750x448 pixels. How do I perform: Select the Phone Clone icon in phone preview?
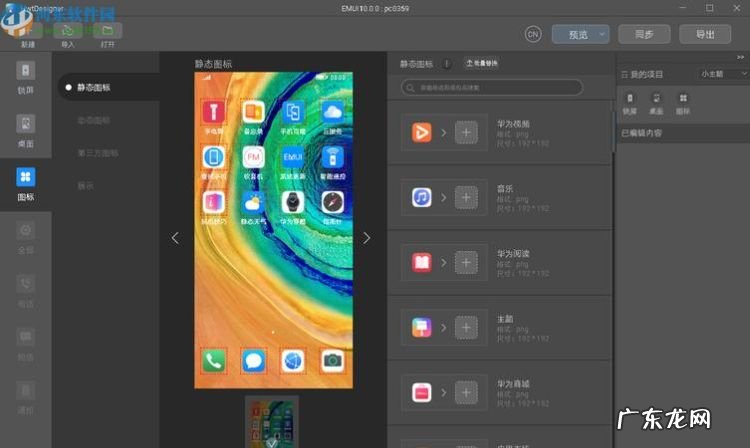click(293, 113)
